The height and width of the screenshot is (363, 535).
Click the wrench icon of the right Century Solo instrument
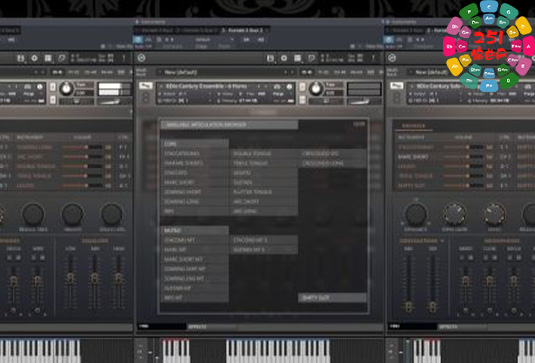point(396,86)
